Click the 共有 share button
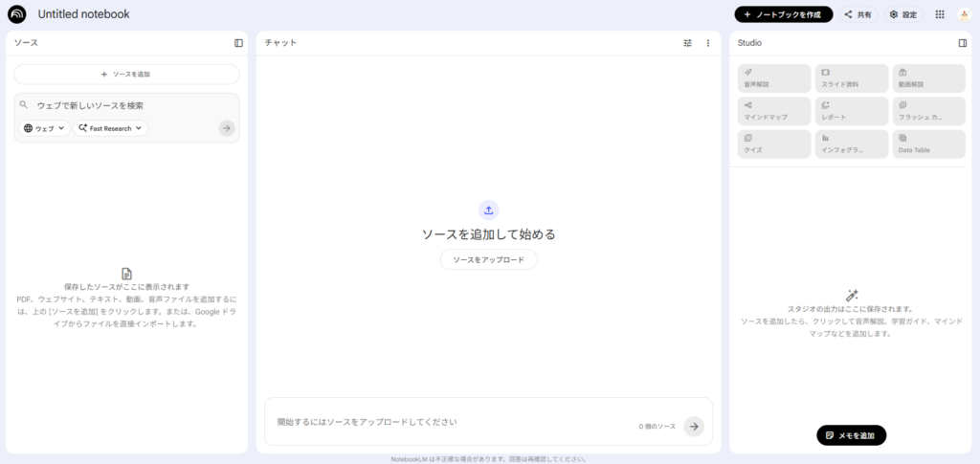The image size is (980, 464). 857,14
